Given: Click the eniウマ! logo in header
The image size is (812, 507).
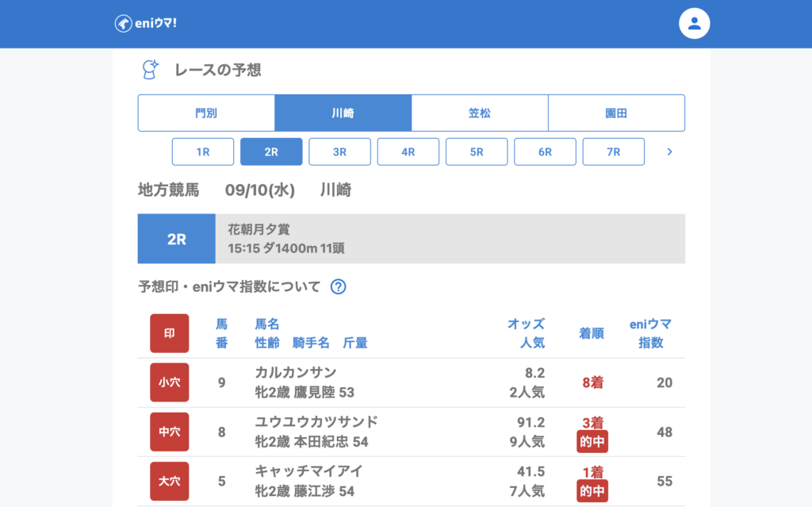Looking at the screenshot, I should 145,24.
